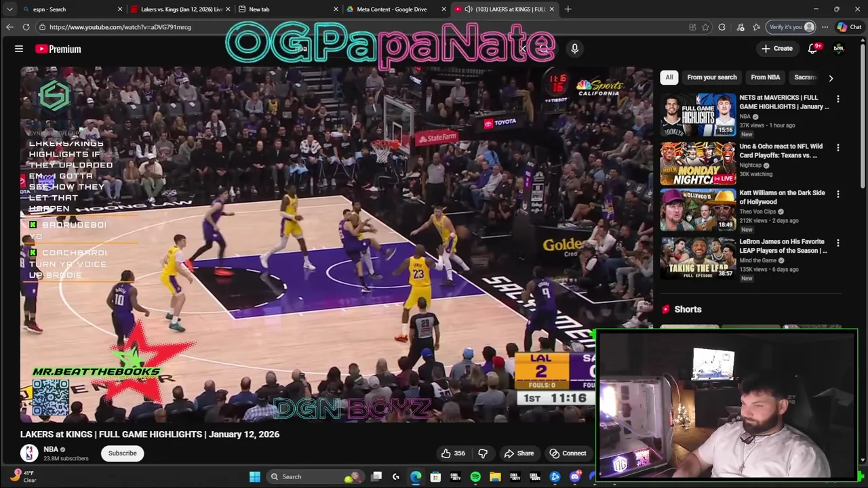Screen dimensions: 868x488
Task: Select the Sacramento filter chip
Action: point(806,77)
